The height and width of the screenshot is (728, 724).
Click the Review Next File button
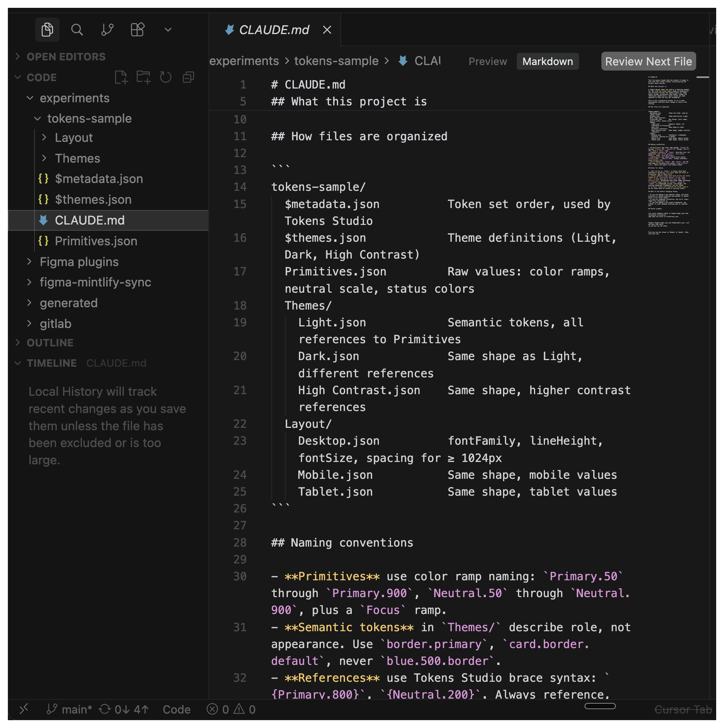point(648,62)
